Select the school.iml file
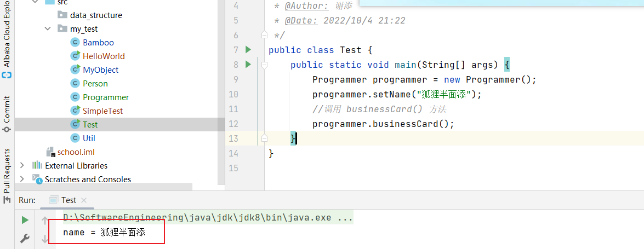Image resolution: width=644 pixels, height=249 pixels. 76,152
